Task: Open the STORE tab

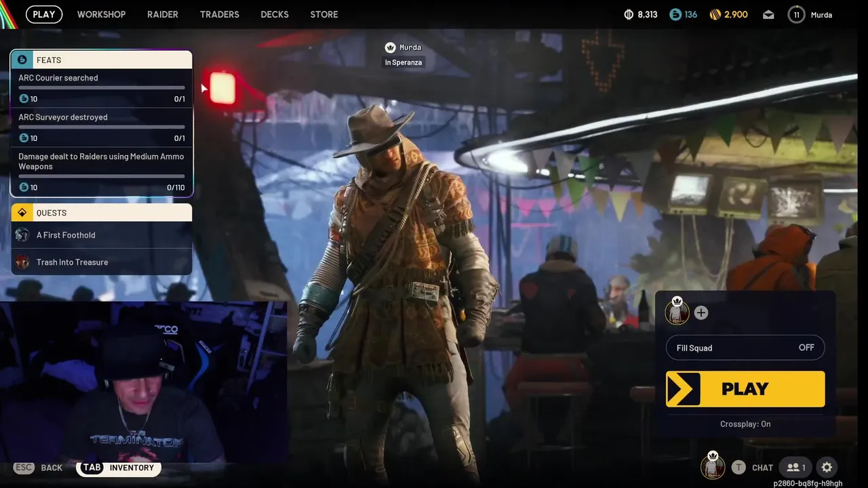Action: (324, 14)
